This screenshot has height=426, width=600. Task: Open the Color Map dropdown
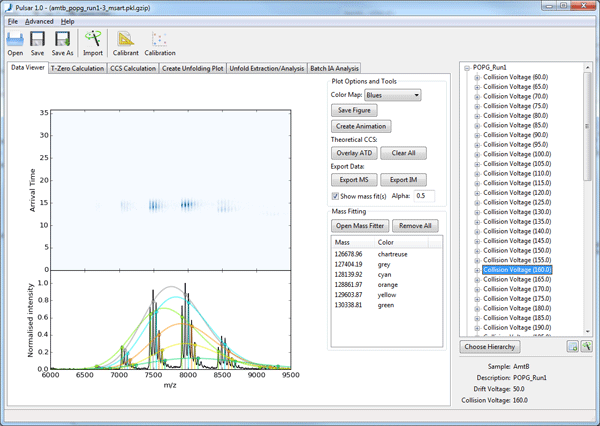tap(392, 95)
